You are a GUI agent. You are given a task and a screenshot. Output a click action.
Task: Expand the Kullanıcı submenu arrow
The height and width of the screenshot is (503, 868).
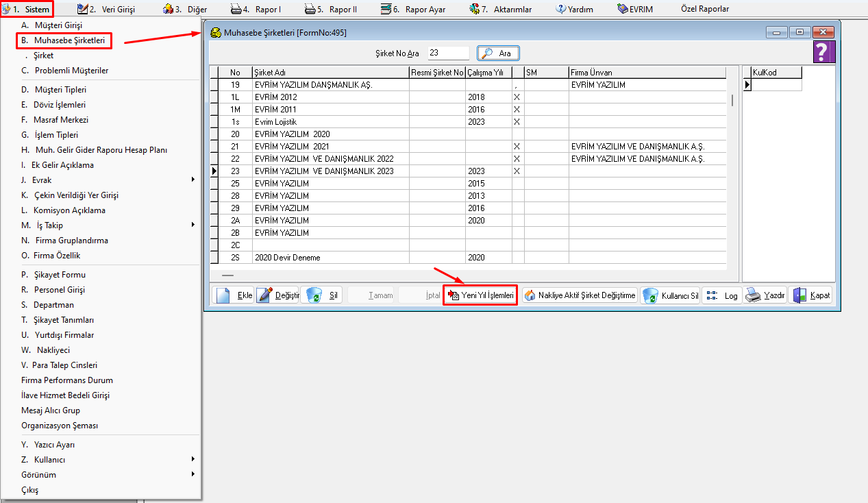pyautogui.click(x=193, y=460)
